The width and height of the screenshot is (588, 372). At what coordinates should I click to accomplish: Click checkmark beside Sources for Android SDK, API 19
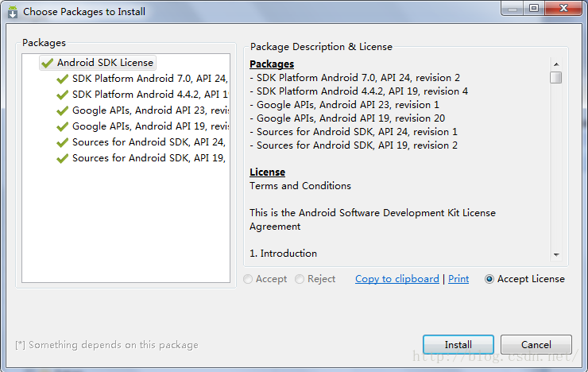[62, 159]
